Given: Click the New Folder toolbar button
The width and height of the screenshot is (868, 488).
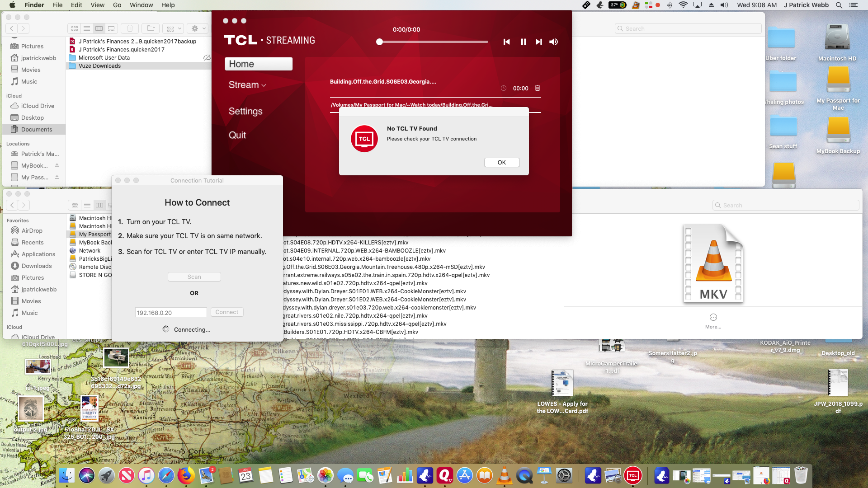Looking at the screenshot, I should point(151,28).
